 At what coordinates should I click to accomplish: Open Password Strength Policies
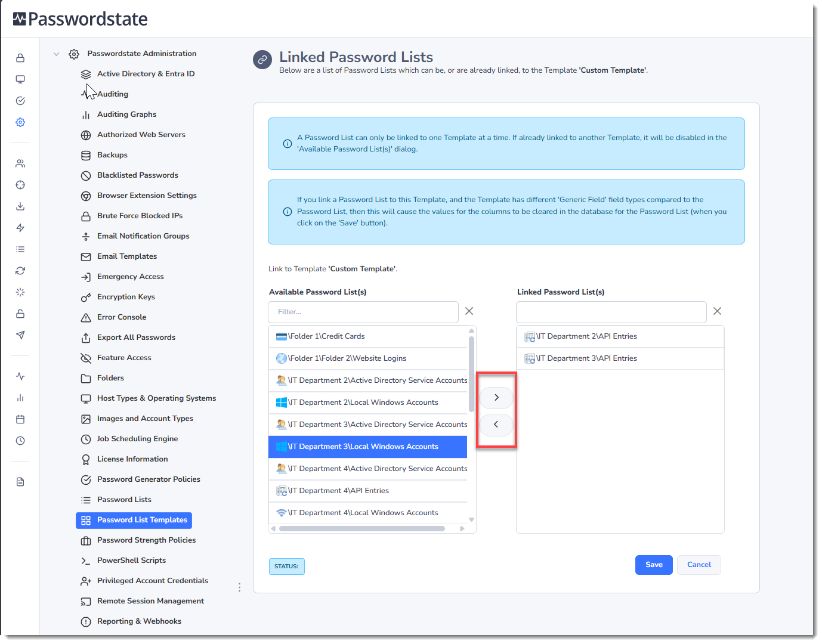[146, 540]
